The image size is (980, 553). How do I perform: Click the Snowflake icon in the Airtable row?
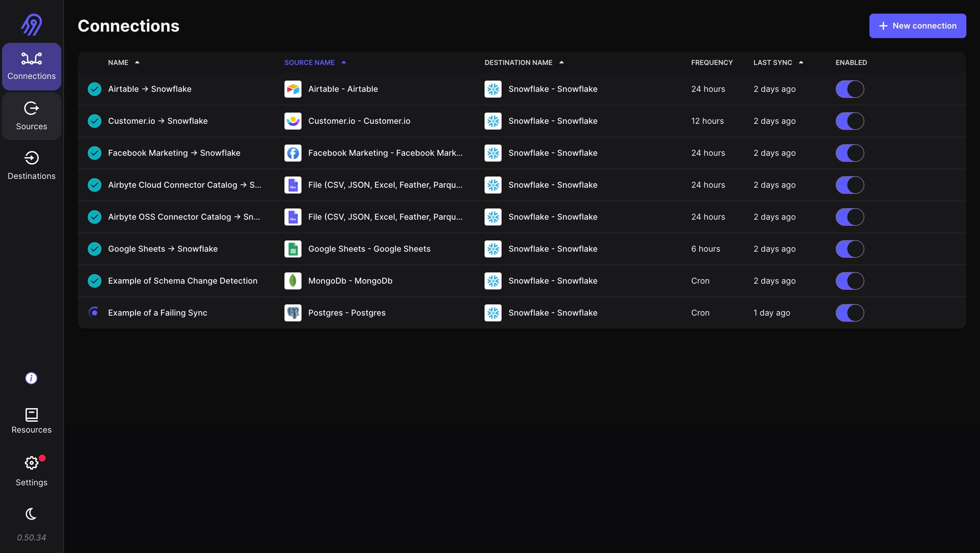pyautogui.click(x=493, y=89)
